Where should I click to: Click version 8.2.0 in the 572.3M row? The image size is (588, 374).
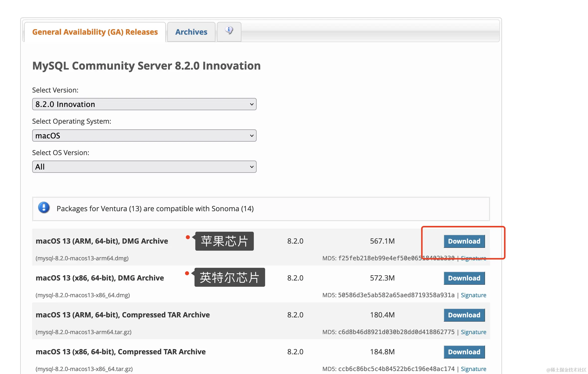295,278
